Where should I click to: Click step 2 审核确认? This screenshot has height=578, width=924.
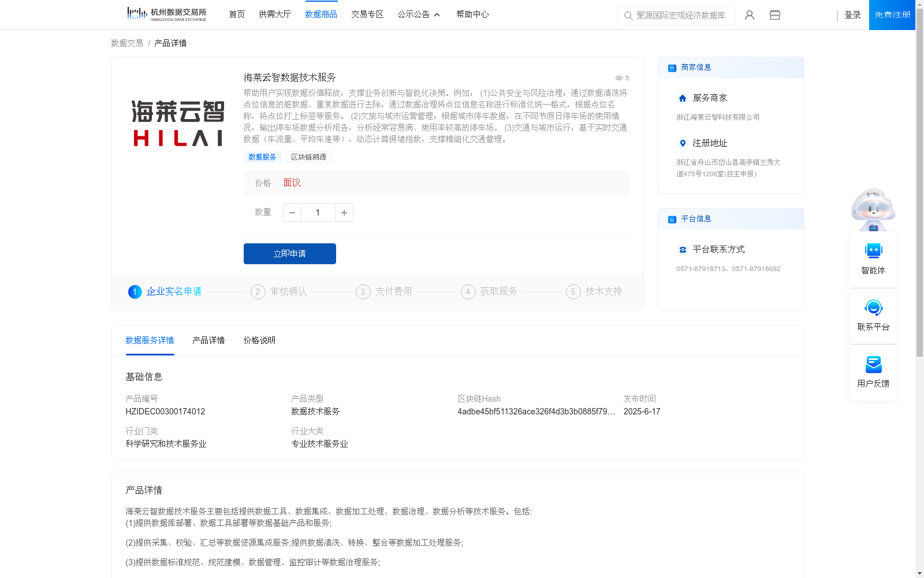tap(279, 292)
